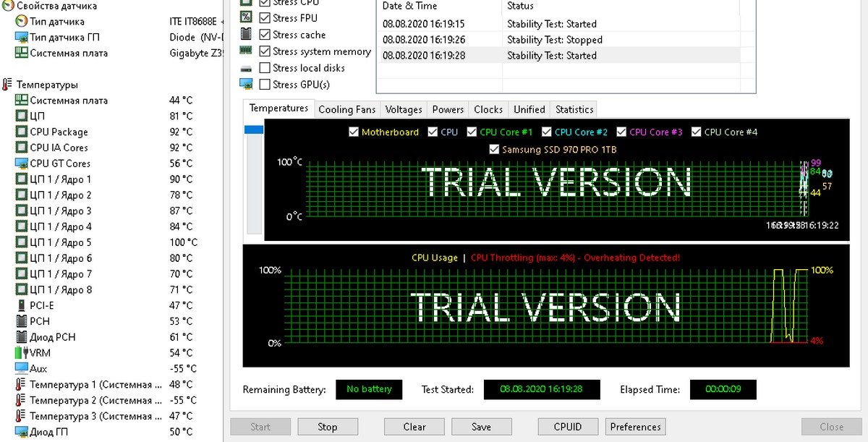Uncheck the Stress cache checkbox
868x442 pixels.
coord(265,35)
